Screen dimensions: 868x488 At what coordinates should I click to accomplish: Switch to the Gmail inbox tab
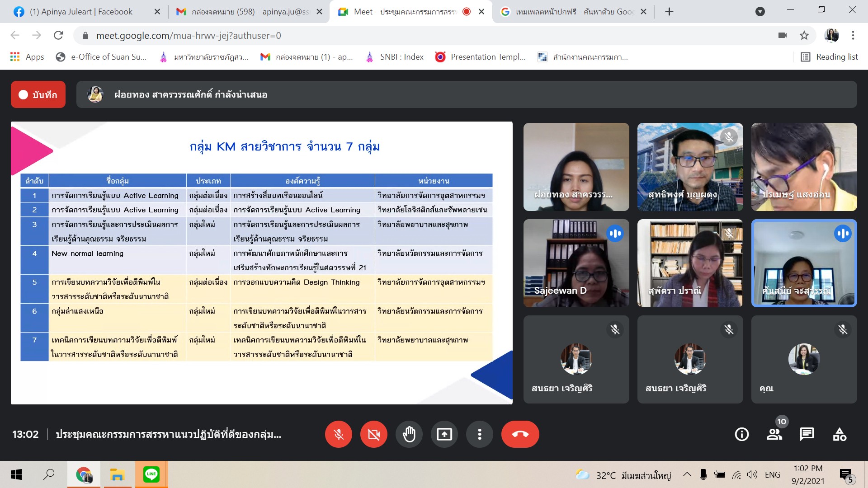click(x=249, y=12)
